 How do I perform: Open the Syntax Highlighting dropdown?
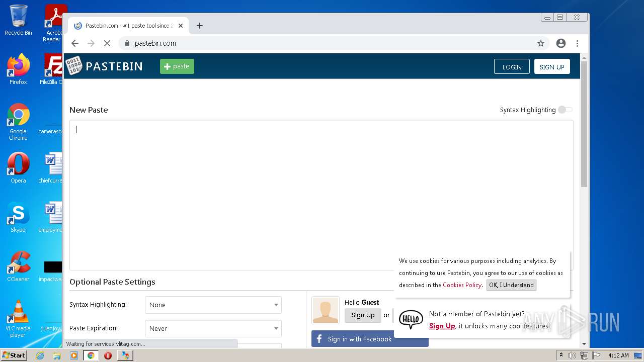point(213,305)
